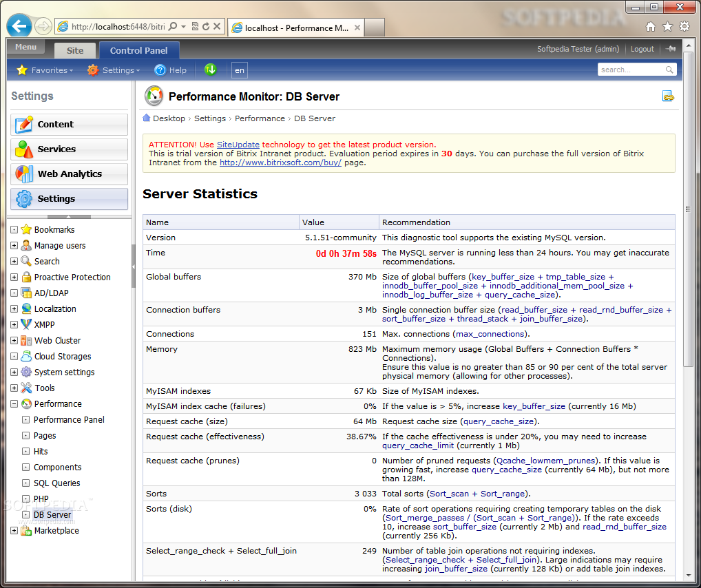Click the Proactive Protection lock icon

(26, 277)
